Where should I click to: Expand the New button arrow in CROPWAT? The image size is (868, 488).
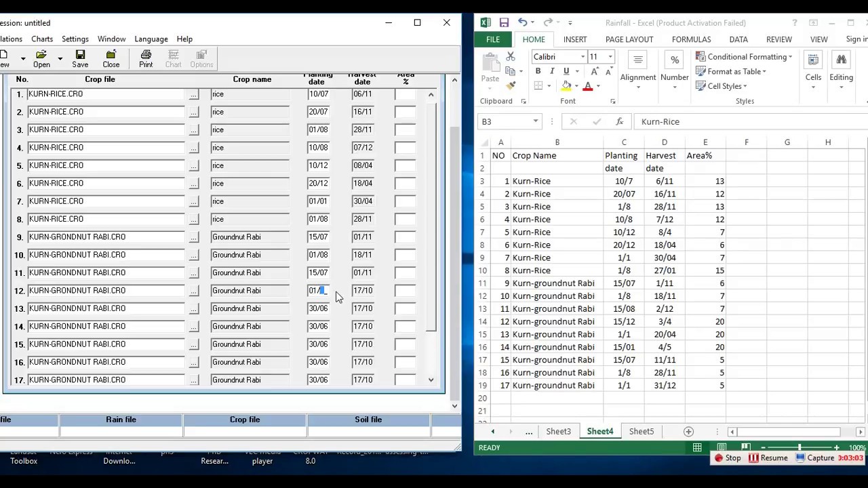tap(22, 59)
